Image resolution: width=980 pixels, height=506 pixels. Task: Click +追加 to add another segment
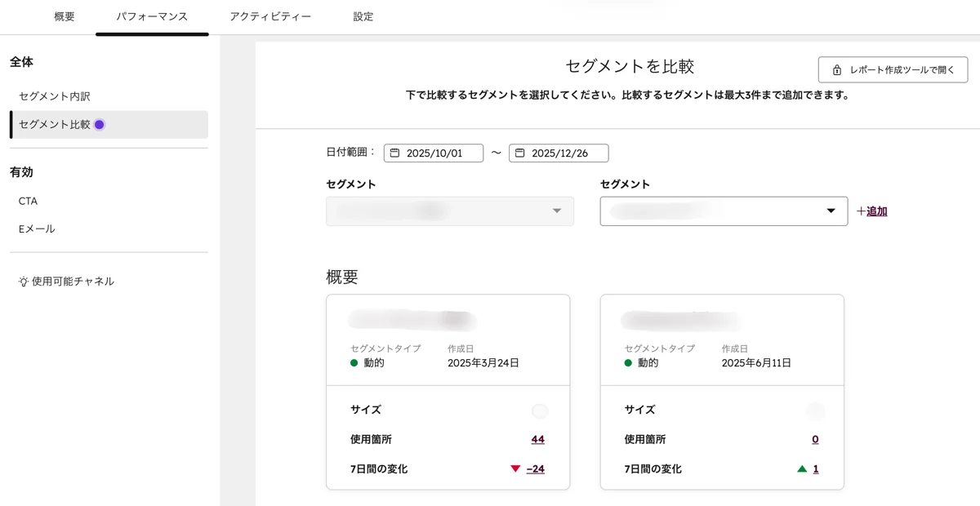point(871,211)
